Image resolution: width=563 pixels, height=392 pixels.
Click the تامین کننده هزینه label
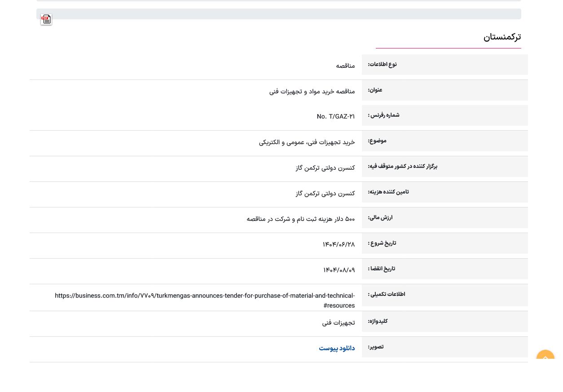[388, 192]
